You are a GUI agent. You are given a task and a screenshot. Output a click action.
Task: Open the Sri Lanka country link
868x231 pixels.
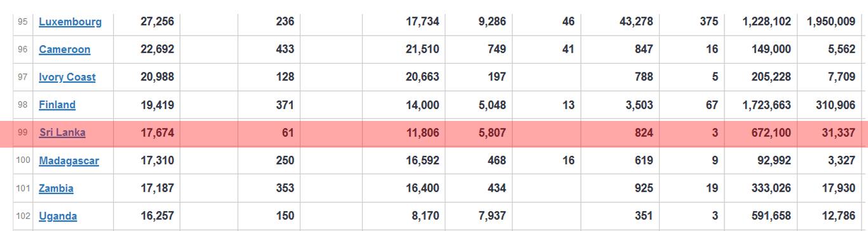(x=62, y=133)
